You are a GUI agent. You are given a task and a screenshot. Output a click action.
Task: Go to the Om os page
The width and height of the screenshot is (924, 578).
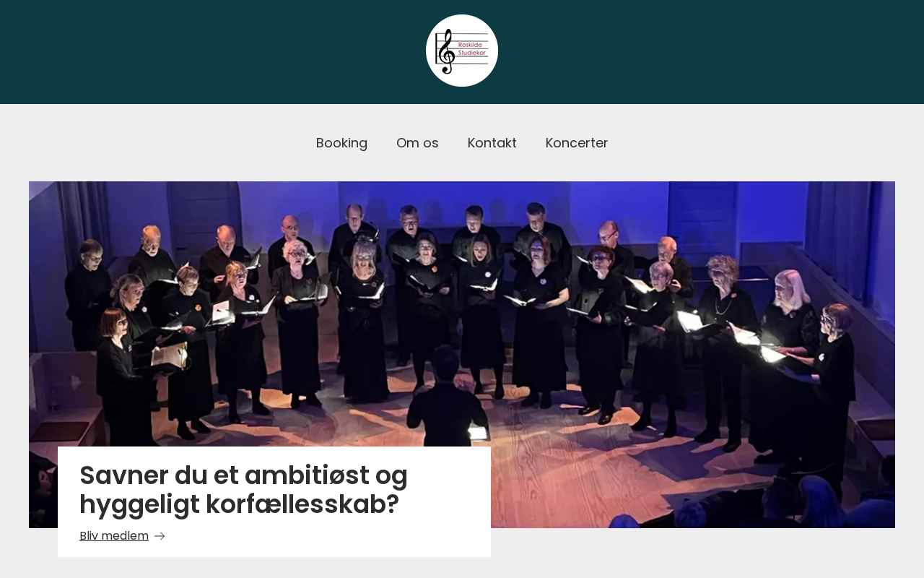(417, 143)
